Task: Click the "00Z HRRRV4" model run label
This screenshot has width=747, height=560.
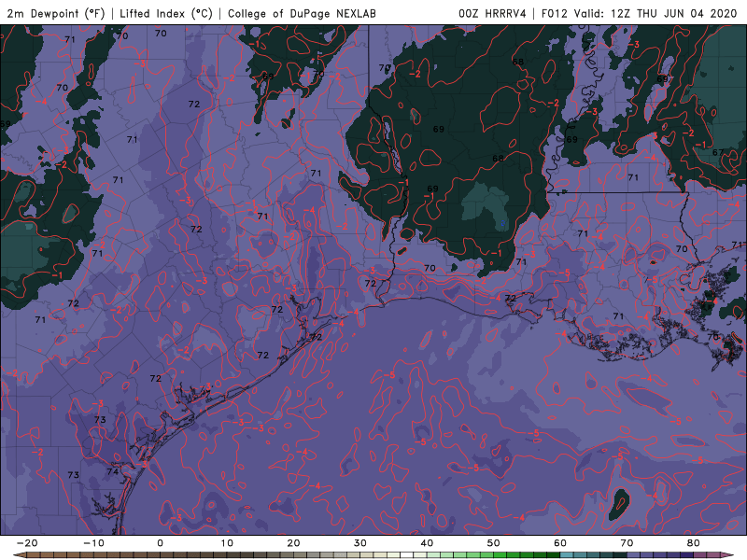Action: (492, 13)
